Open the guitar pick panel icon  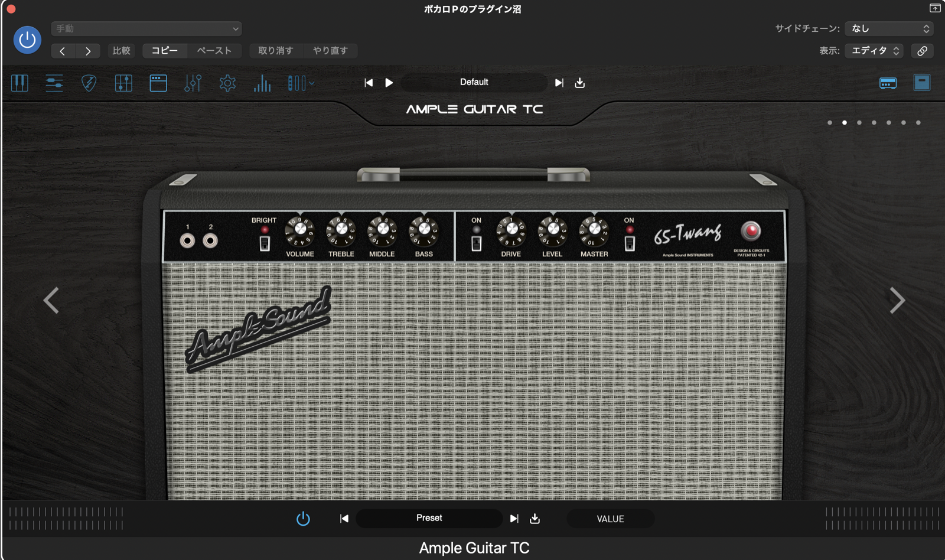click(x=89, y=83)
